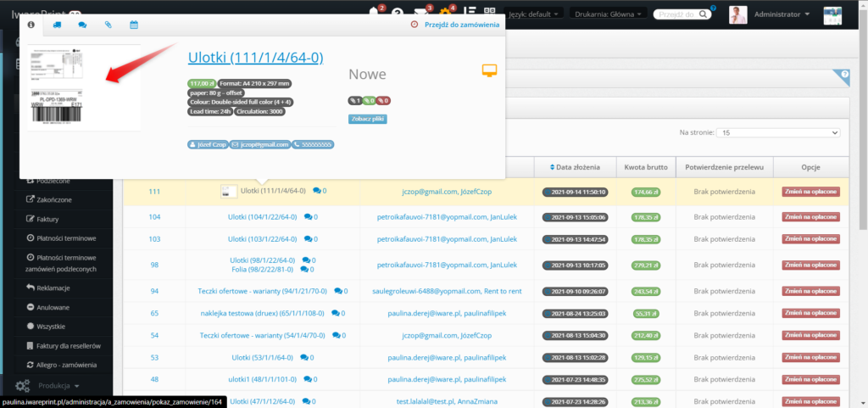This screenshot has width=868, height=408.
Task: Open comments icon for Teczki ofertowe (94/1/21/70-0)
Action: pyautogui.click(x=340, y=291)
